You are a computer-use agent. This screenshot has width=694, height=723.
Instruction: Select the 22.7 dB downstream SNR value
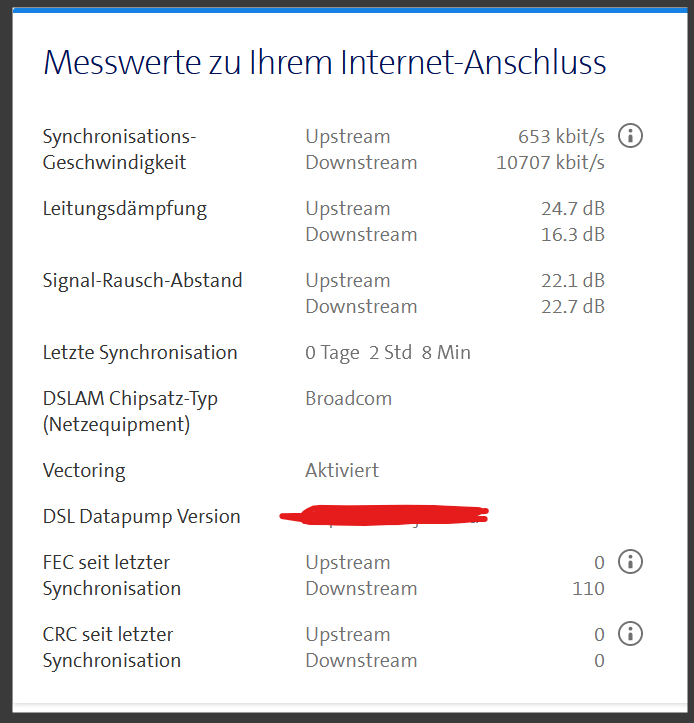[x=573, y=307]
